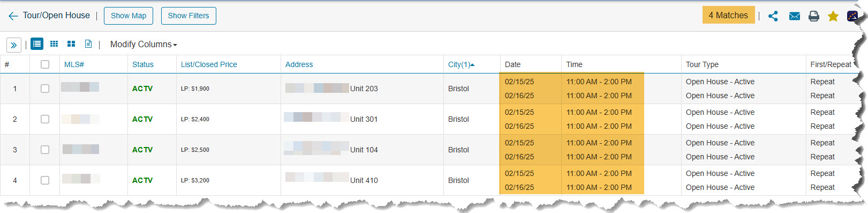Switch to small grid view
The image size is (868, 213).
click(x=54, y=44)
